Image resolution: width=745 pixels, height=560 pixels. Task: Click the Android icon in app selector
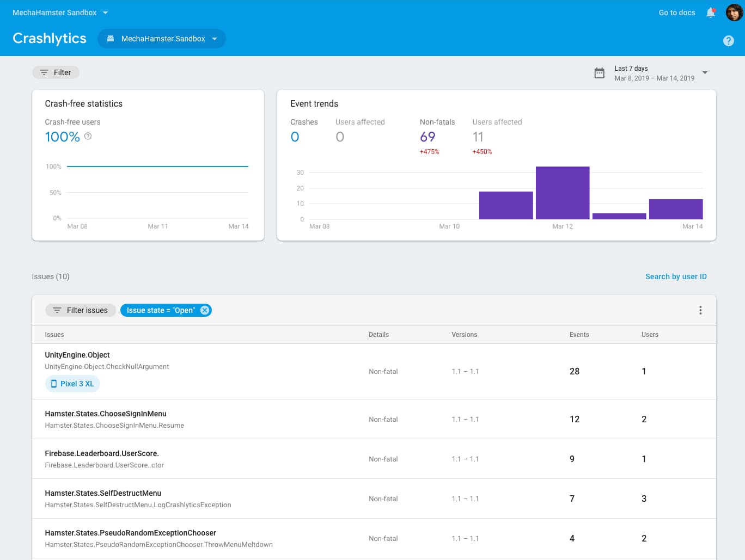(x=111, y=39)
